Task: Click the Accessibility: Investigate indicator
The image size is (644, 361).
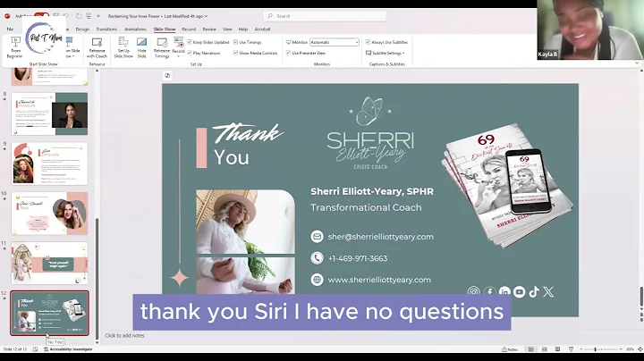Action: coord(68,349)
